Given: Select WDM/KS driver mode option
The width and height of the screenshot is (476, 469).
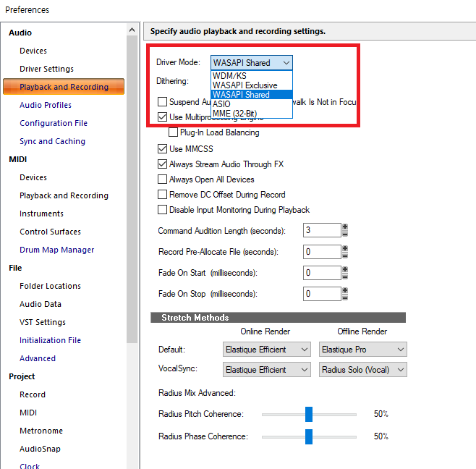Looking at the screenshot, I should click(251, 76).
